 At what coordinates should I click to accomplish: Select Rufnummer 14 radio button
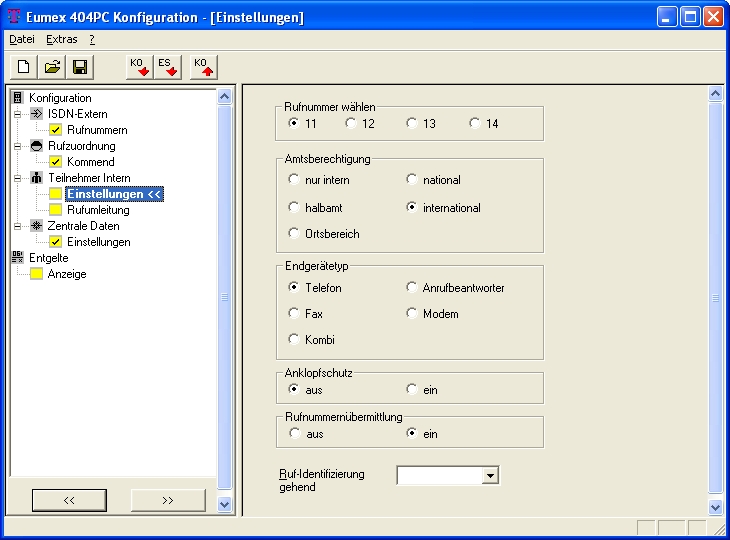pyautogui.click(x=474, y=123)
